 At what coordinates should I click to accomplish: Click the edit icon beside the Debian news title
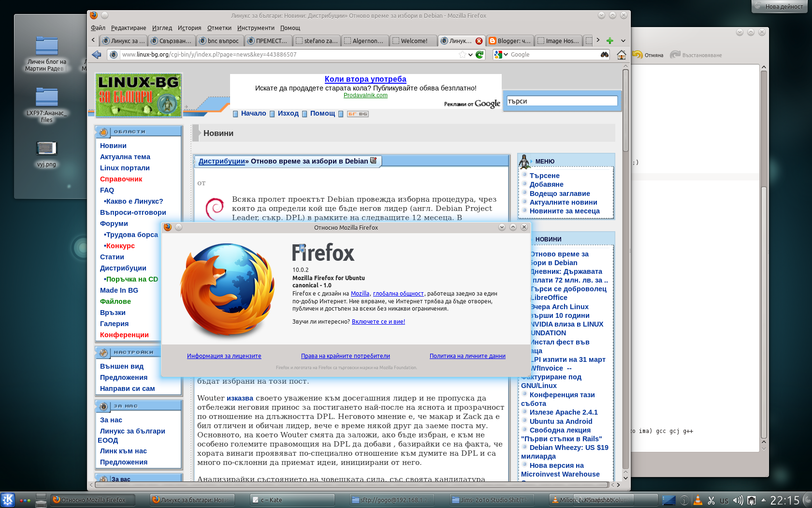point(373,161)
